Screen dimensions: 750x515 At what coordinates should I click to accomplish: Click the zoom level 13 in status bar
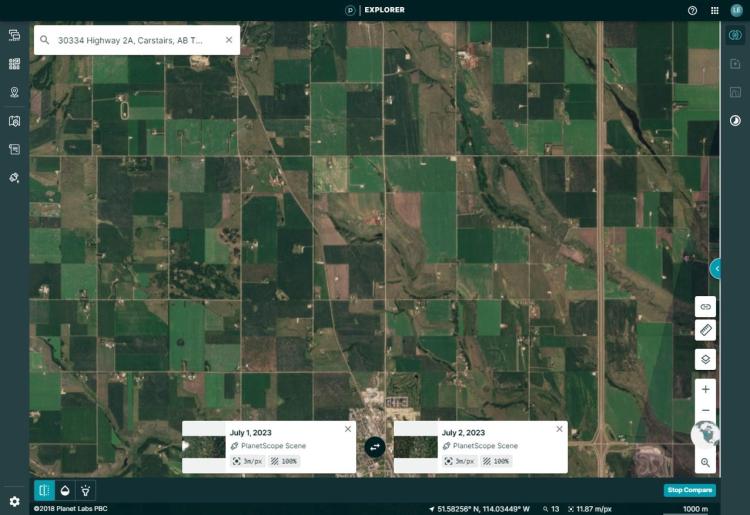click(x=551, y=509)
